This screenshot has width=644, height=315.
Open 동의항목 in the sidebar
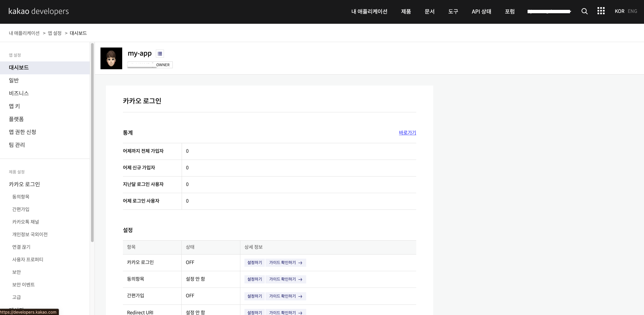21,197
